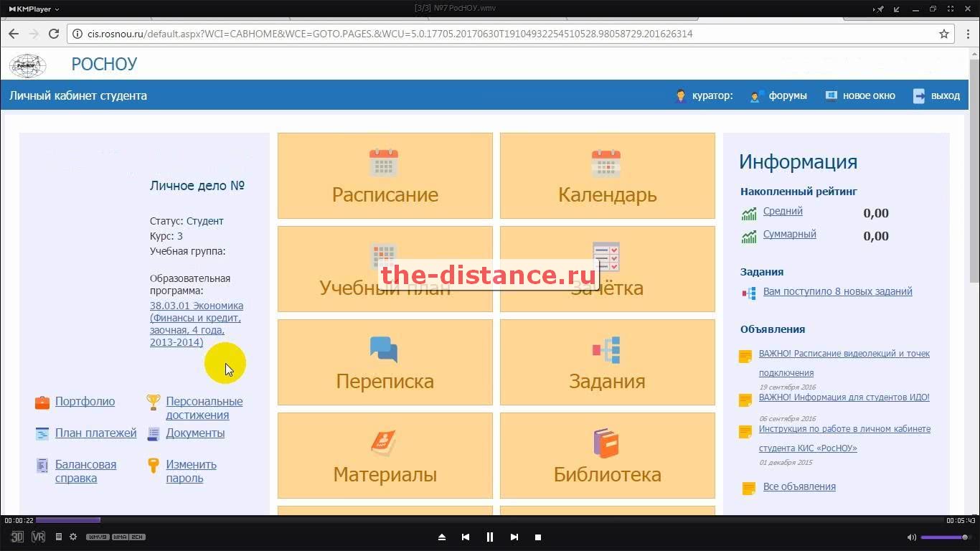Click the key icon beside Изменить пароль
The image size is (980, 551).
(x=153, y=466)
